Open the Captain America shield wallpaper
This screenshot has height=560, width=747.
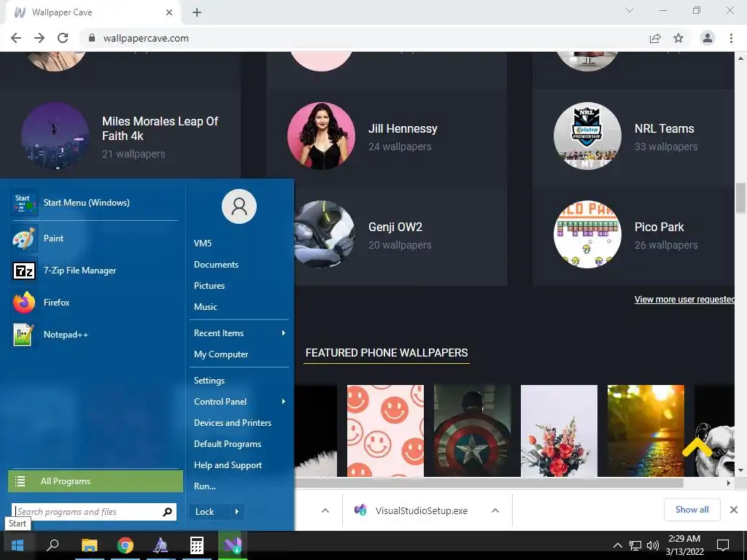(x=472, y=431)
